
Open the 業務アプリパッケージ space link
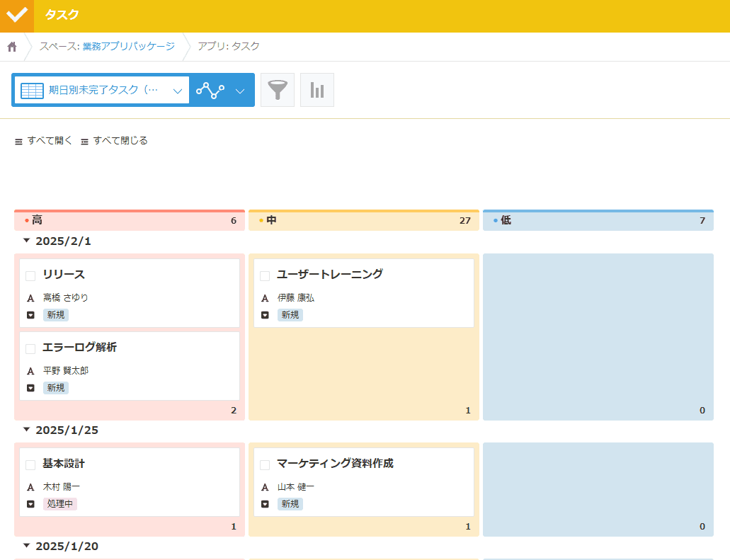pyautogui.click(x=128, y=46)
